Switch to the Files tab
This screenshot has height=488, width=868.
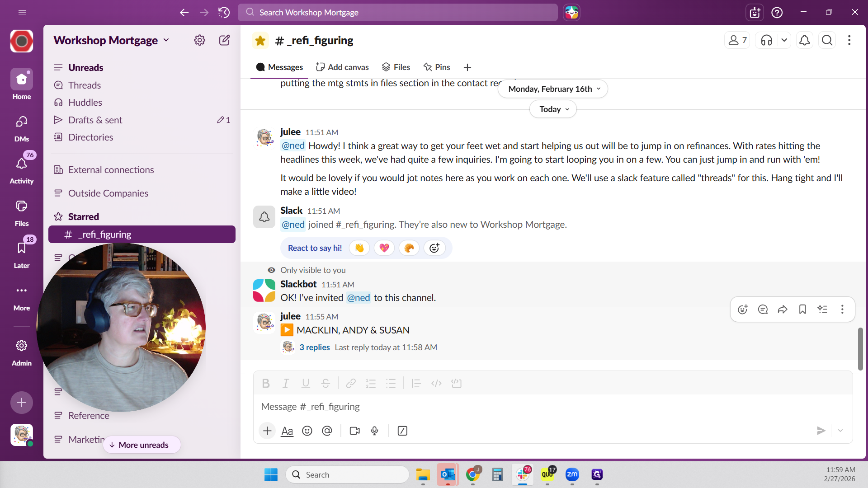(x=396, y=67)
